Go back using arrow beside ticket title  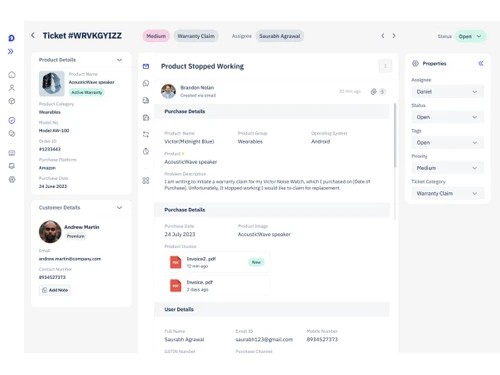[33, 35]
